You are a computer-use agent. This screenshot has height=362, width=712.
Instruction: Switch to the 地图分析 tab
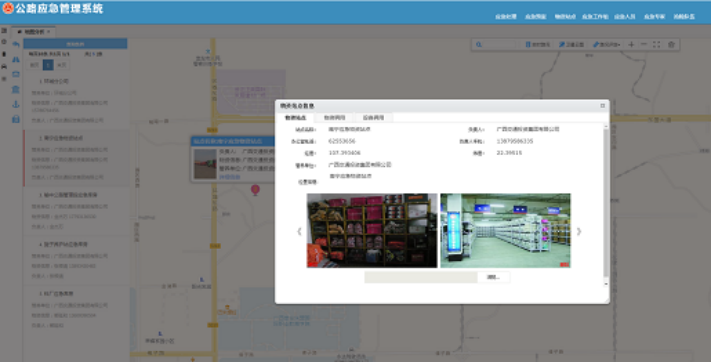[x=34, y=32]
